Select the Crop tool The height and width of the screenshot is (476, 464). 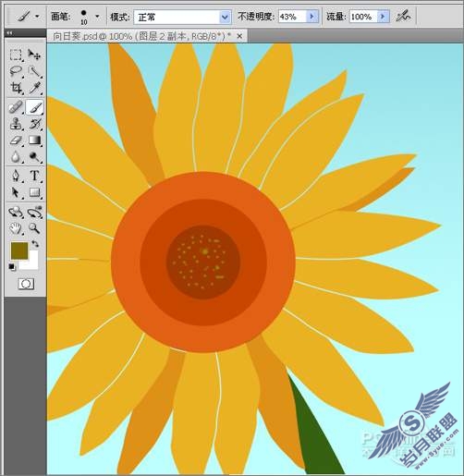[16, 89]
